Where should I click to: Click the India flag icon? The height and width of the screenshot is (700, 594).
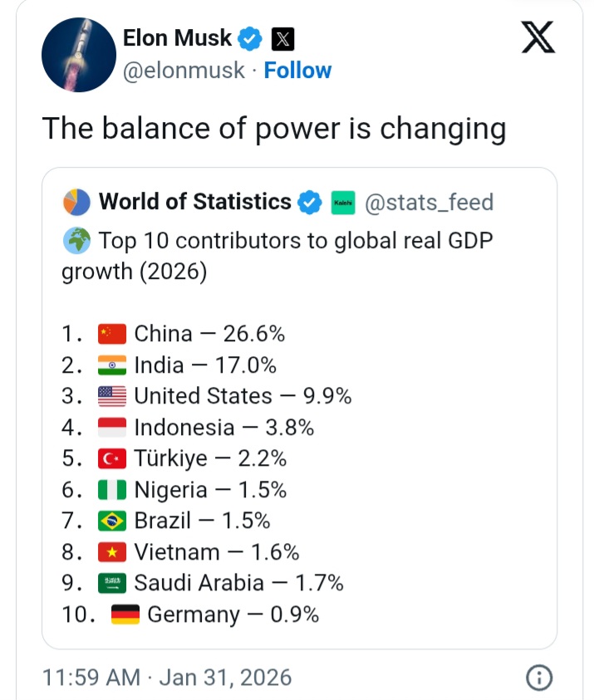[111, 365]
